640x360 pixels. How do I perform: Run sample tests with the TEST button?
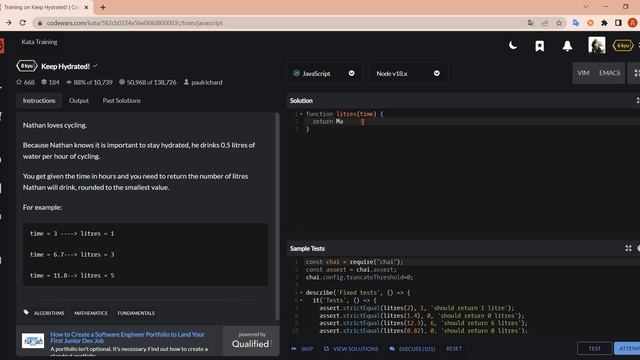(x=594, y=348)
